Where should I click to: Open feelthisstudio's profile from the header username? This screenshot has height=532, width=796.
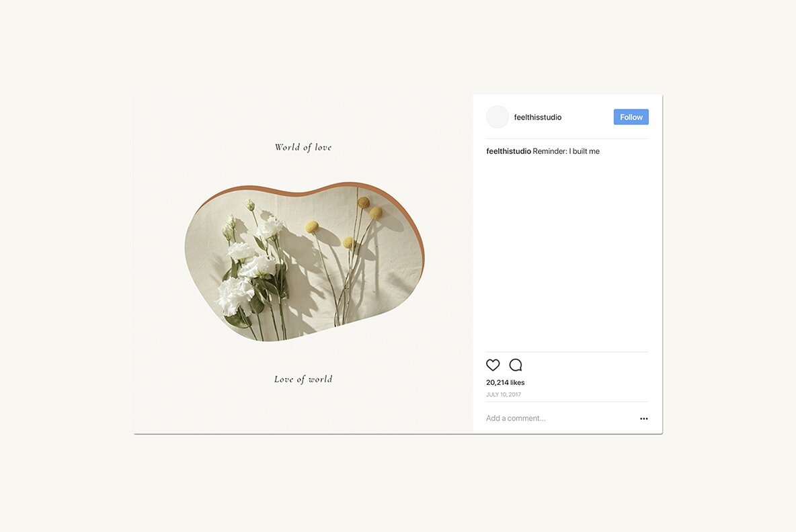[x=538, y=116]
